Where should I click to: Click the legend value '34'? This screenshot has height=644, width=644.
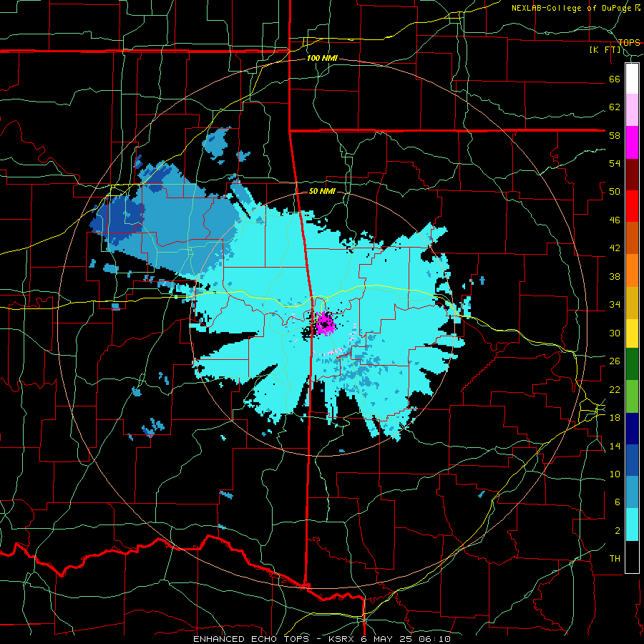pos(615,305)
